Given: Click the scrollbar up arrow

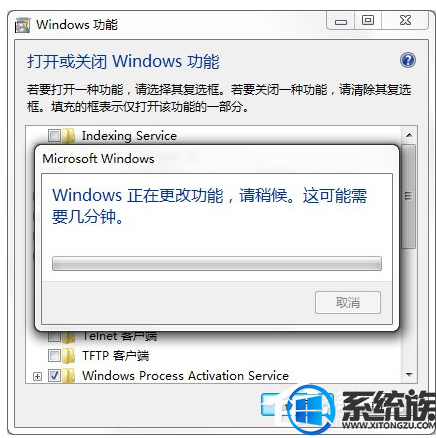Looking at the screenshot, I should pyautogui.click(x=409, y=135).
